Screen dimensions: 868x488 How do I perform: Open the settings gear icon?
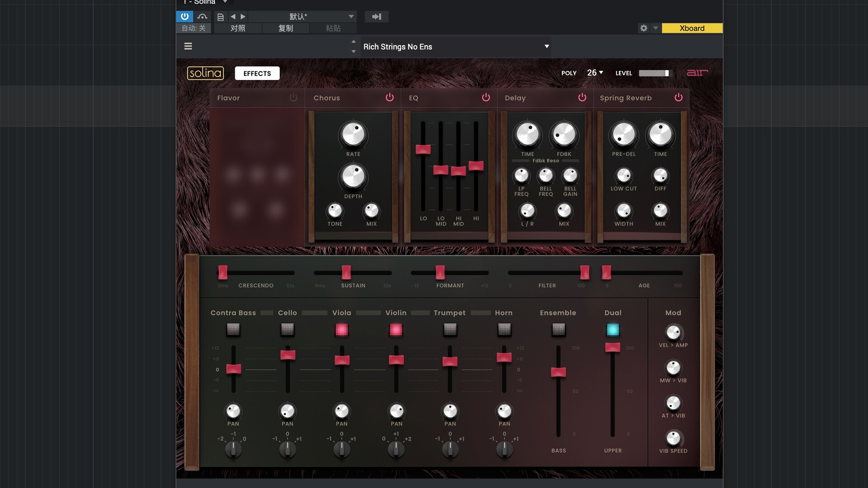tap(643, 28)
